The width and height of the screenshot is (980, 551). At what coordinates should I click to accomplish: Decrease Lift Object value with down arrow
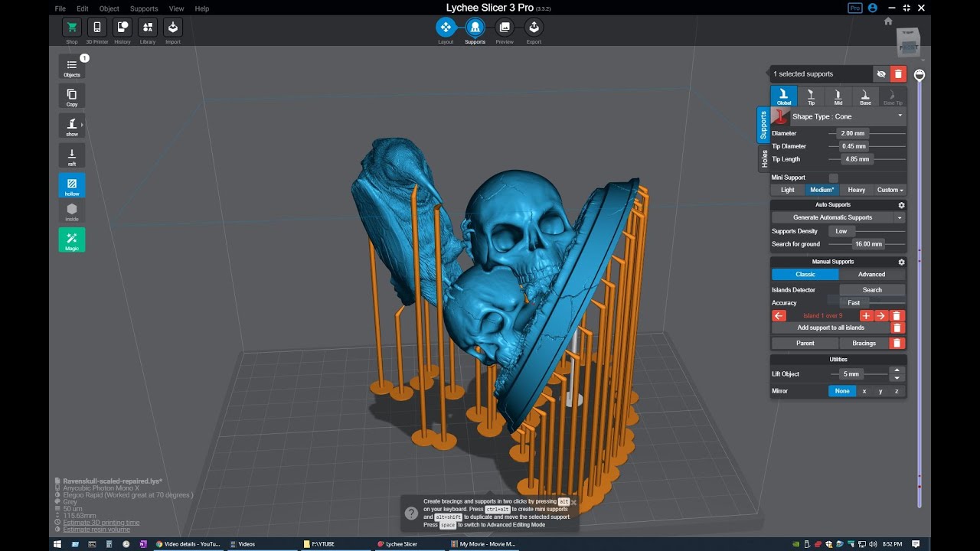click(x=897, y=378)
